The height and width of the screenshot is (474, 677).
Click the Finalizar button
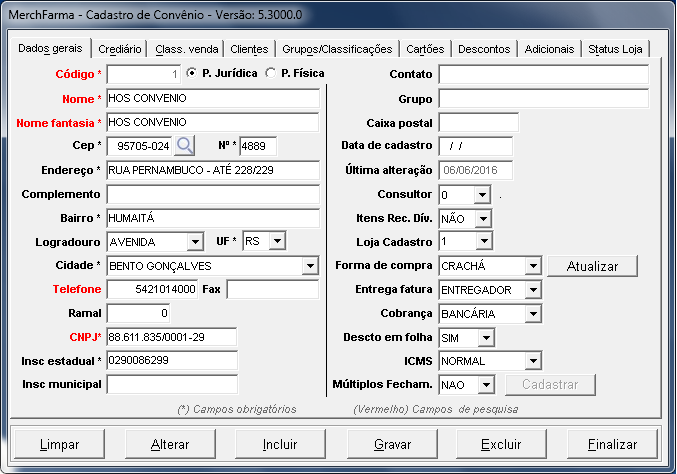(612, 444)
